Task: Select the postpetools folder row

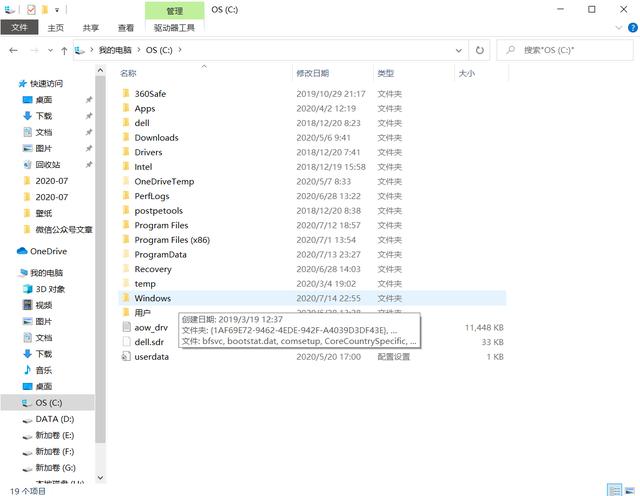Action: pyautogui.click(x=312, y=211)
